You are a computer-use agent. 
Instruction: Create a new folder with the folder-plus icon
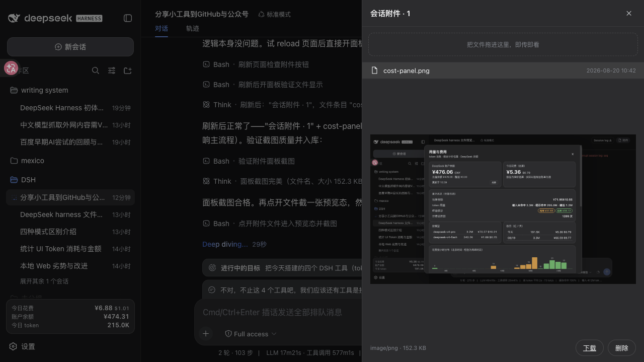[x=128, y=70]
